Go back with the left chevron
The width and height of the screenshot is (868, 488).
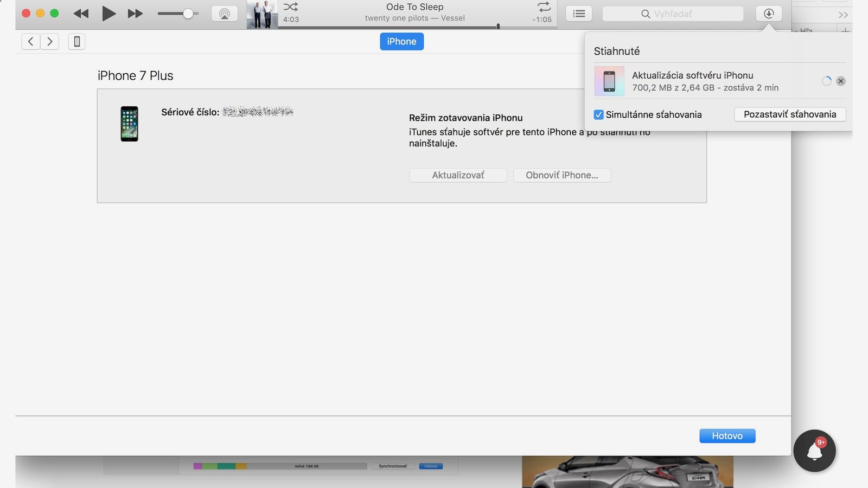(x=31, y=41)
